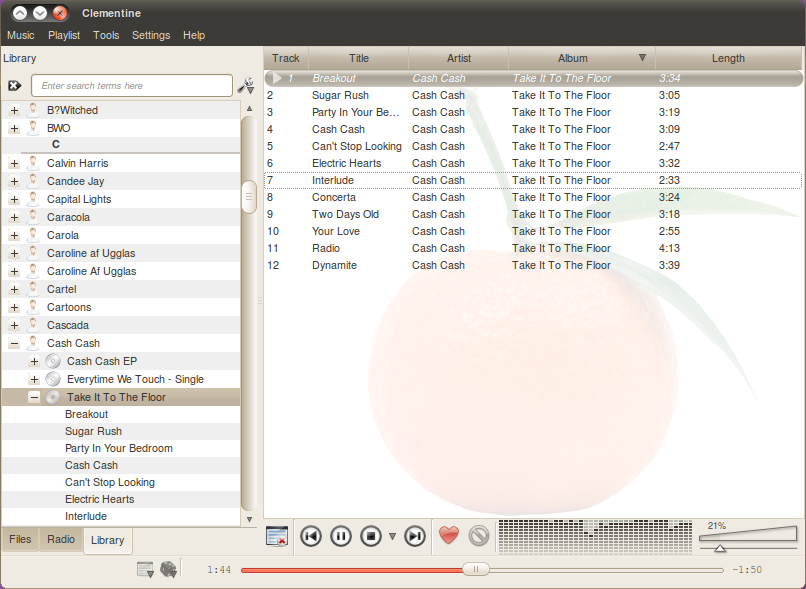This screenshot has width=806, height=589.
Task: Click the Cascada artist icon
Action: (x=33, y=325)
